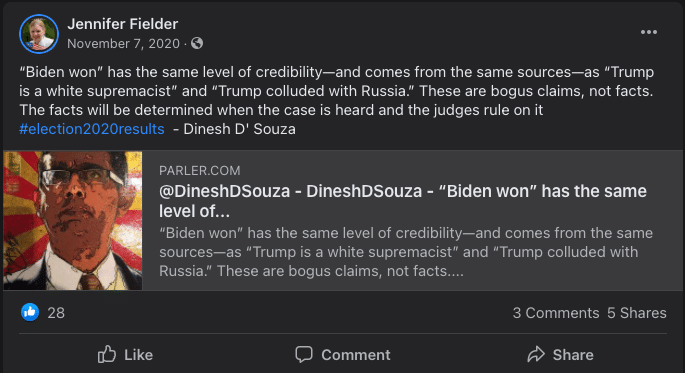Select the Comment button label
The height and width of the screenshot is (373, 685).
click(x=356, y=355)
